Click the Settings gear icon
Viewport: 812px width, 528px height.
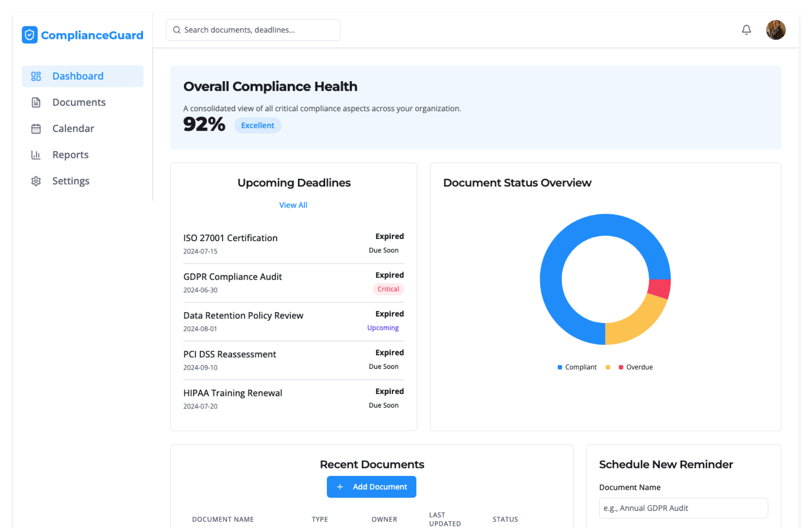(36, 181)
